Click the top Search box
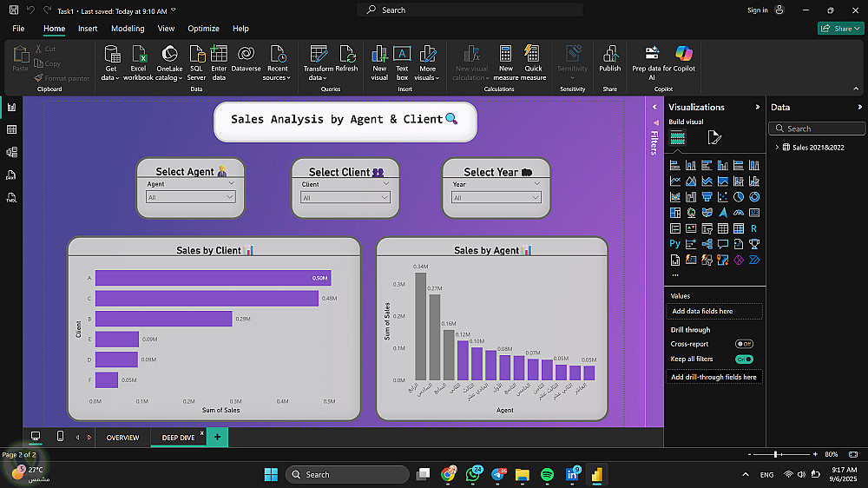The height and width of the screenshot is (488, 868). pos(470,10)
